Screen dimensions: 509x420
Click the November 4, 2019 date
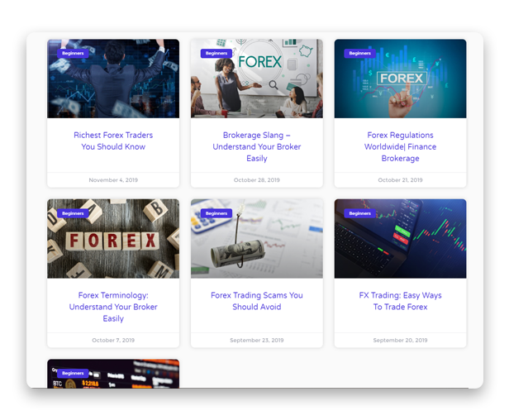click(x=113, y=179)
